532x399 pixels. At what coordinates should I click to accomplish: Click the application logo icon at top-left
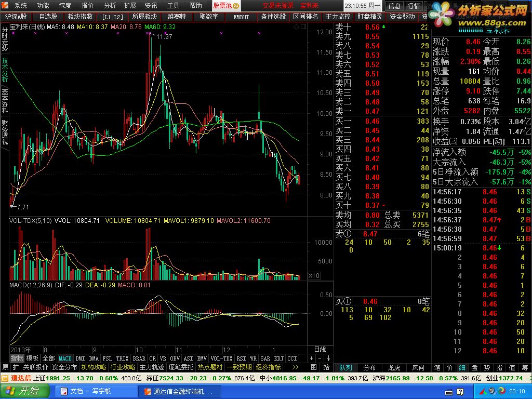pos(5,5)
